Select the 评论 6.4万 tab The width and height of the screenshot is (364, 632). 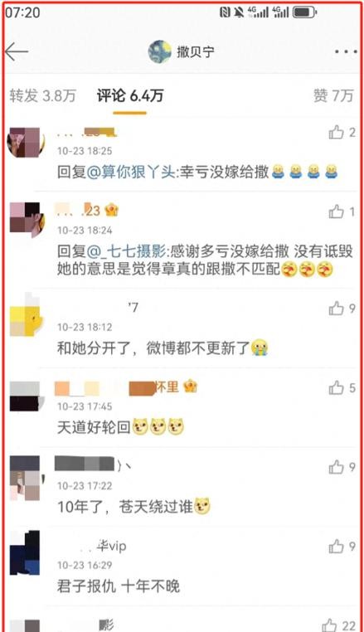pyautogui.click(x=130, y=96)
